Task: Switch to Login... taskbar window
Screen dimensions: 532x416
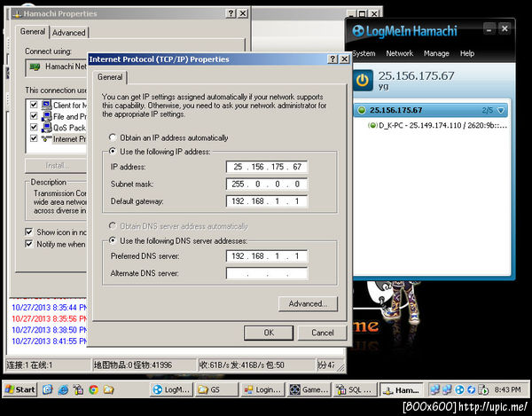Action: click(262, 390)
